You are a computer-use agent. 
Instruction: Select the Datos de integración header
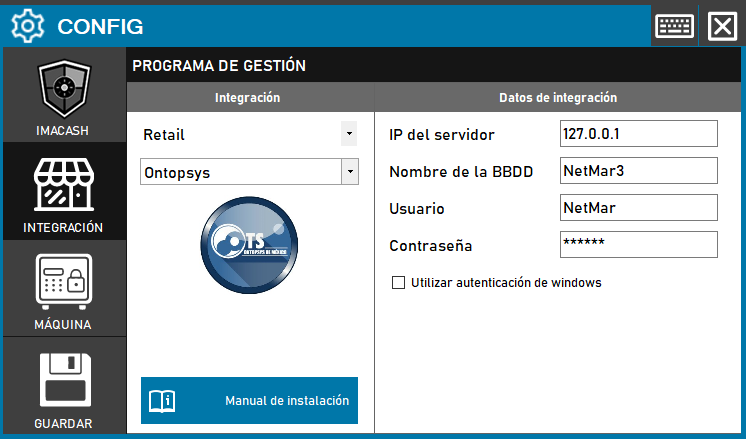(557, 98)
